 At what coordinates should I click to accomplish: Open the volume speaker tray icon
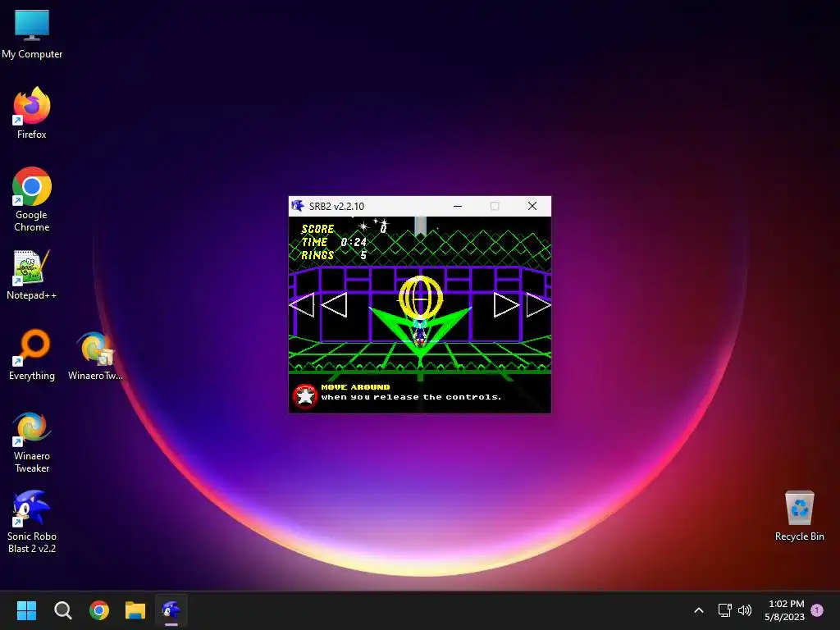[745, 610]
